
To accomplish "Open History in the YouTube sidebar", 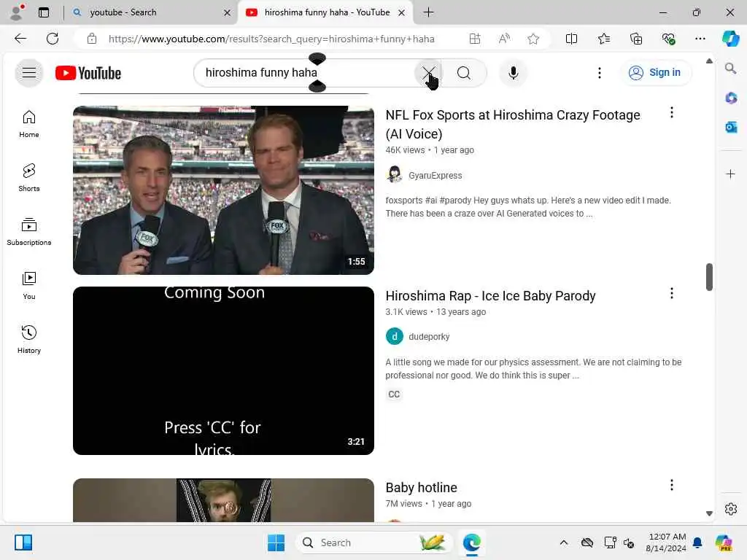I will 29,340.
